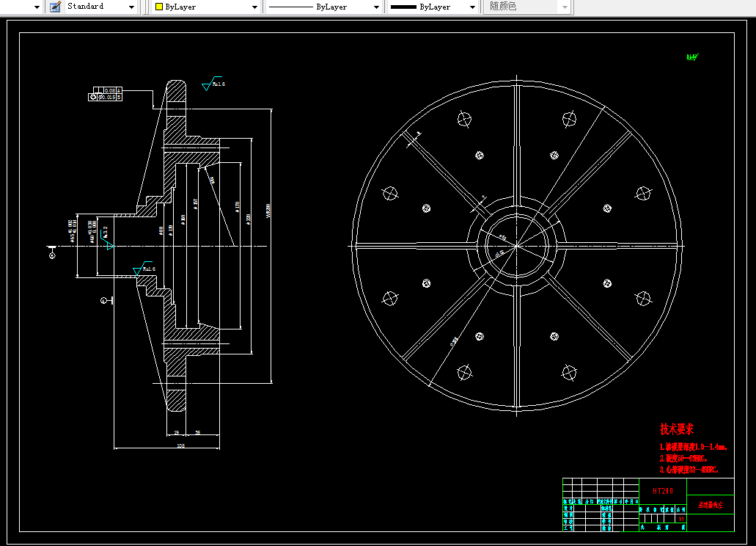Click the text style manager icon
Viewport: 756px width, 546px height.
[55, 7]
